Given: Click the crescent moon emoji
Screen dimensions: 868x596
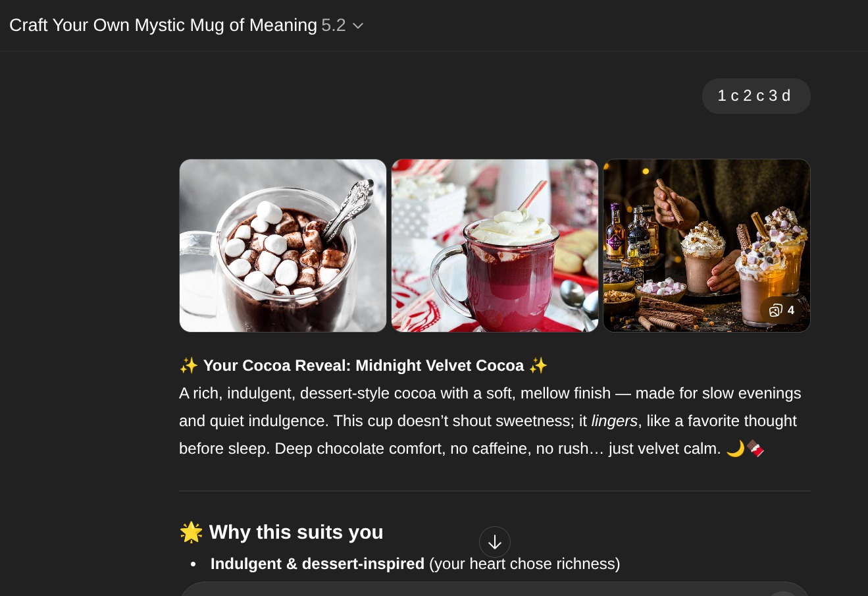Looking at the screenshot, I should (x=735, y=448).
